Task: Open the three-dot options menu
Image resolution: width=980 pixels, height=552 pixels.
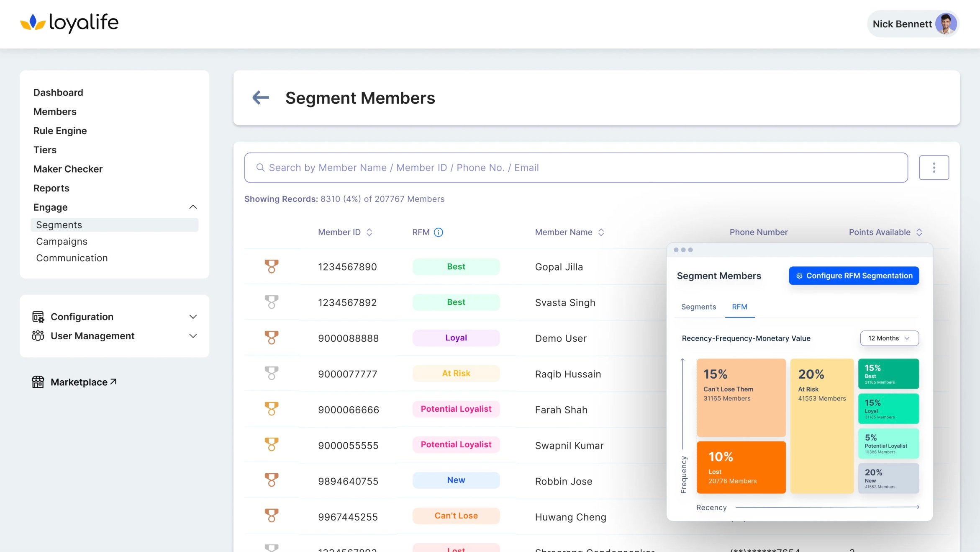Action: (934, 168)
